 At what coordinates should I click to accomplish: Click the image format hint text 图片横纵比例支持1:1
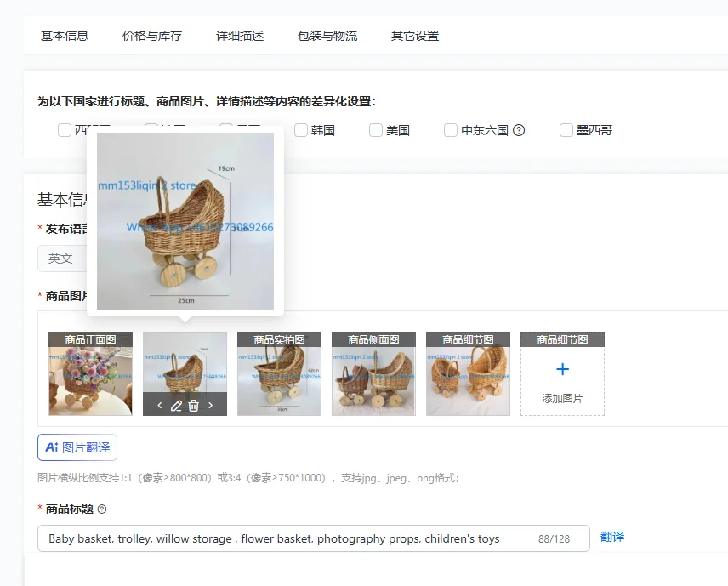(249, 478)
